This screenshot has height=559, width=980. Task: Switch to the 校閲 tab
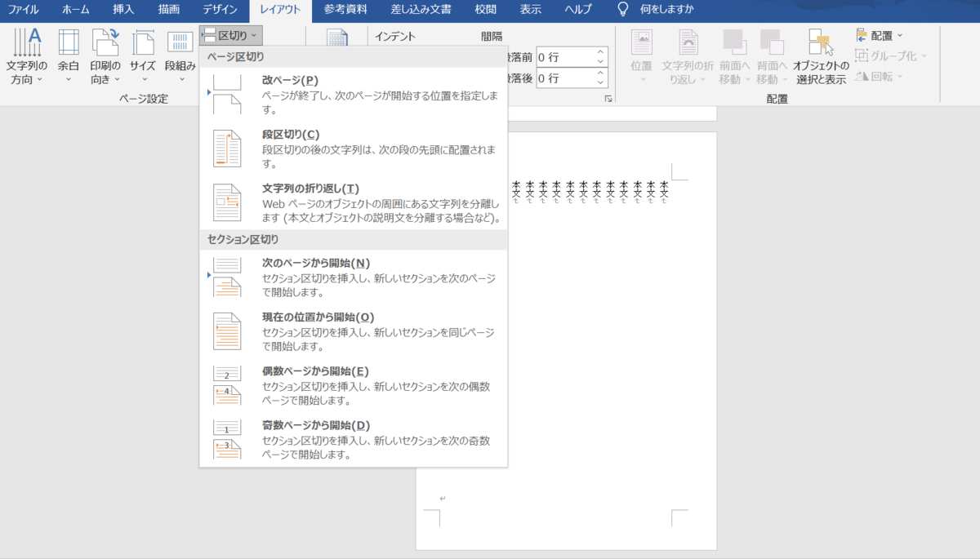point(485,10)
